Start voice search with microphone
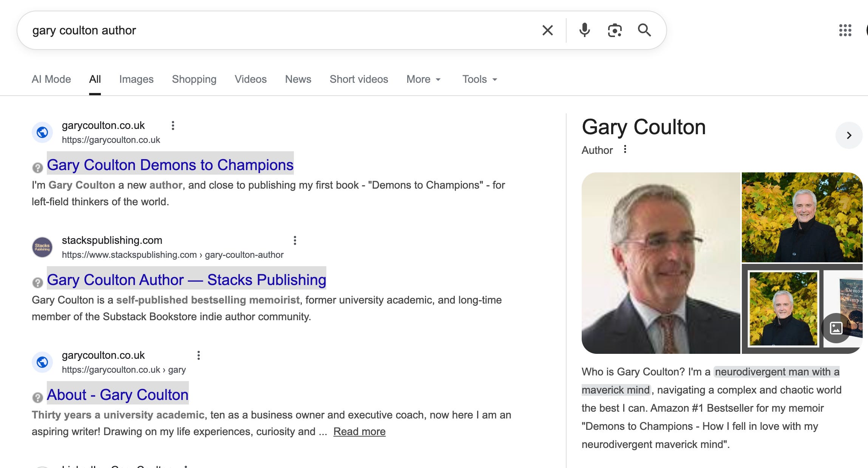868x468 pixels. pyautogui.click(x=584, y=30)
